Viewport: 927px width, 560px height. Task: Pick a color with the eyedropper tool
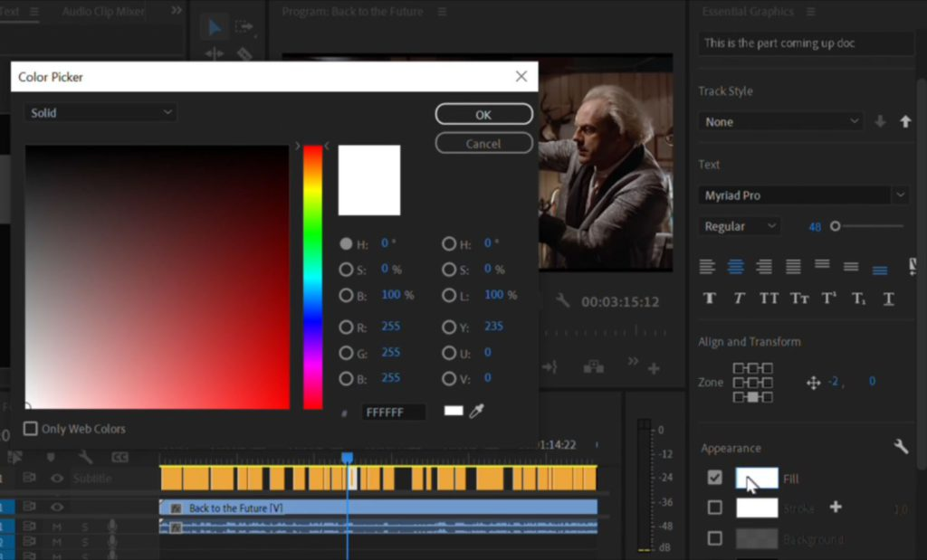pos(476,411)
